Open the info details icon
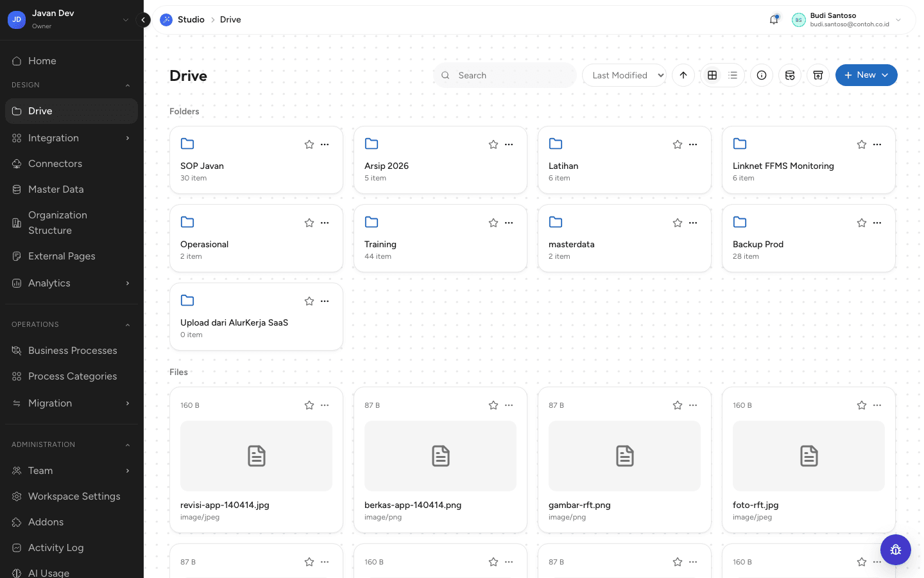924x578 pixels. tap(762, 75)
